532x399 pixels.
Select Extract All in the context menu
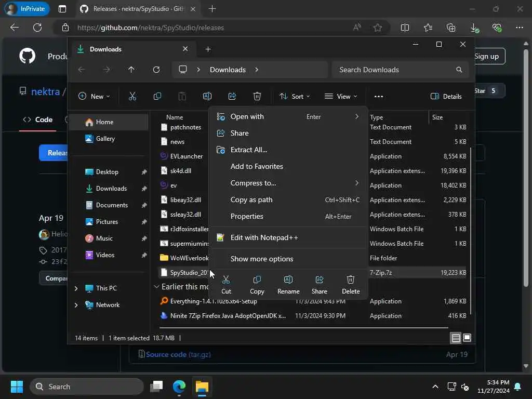pos(288,150)
